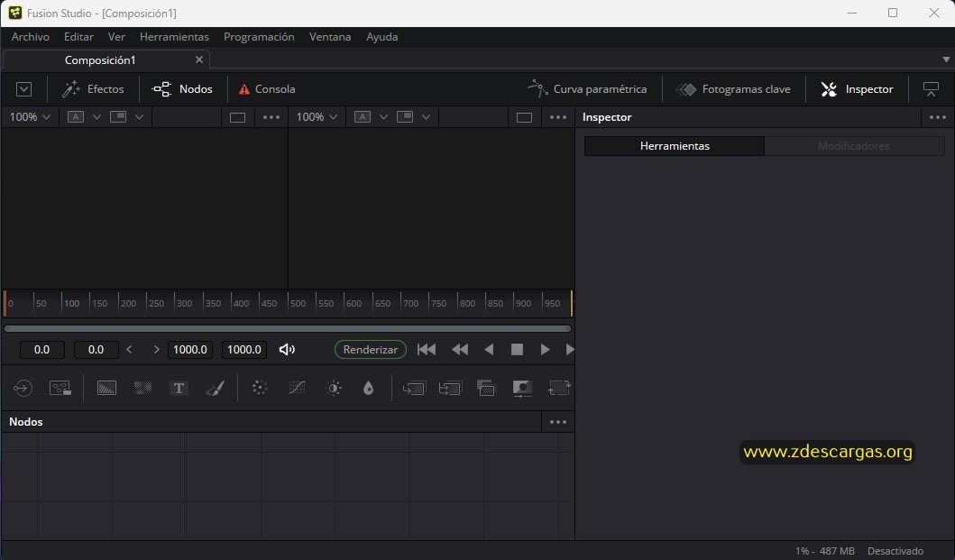Open the split-view layout dropdown in right viewer
This screenshot has height=560, width=955.
pos(427,117)
